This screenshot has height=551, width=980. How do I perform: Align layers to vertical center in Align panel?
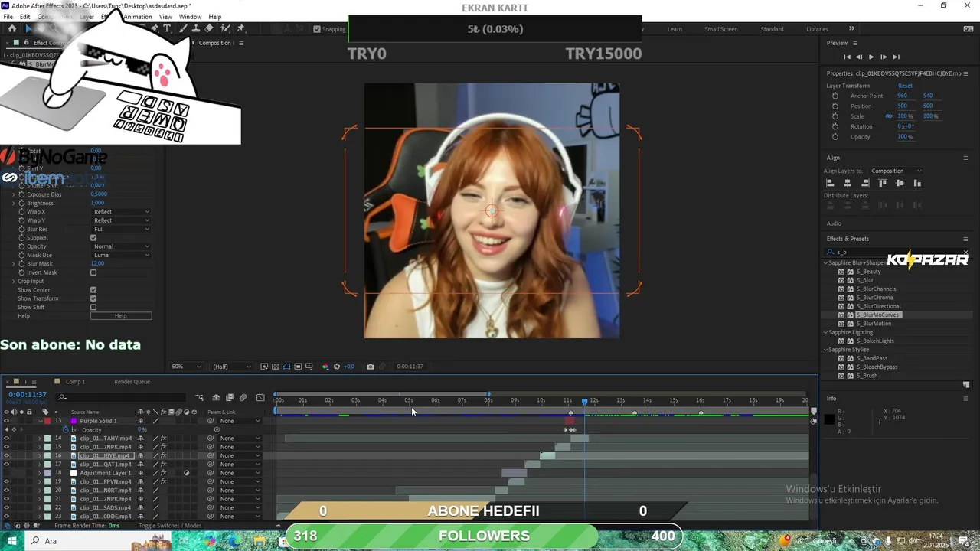tap(900, 183)
